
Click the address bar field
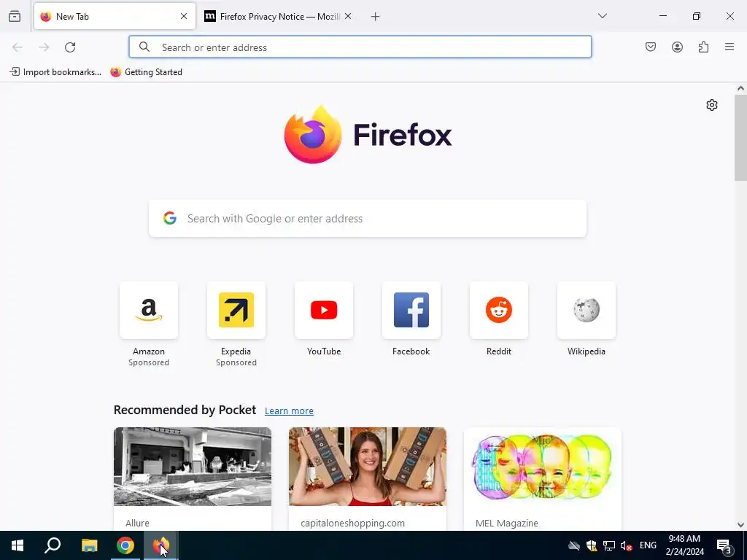tap(360, 47)
